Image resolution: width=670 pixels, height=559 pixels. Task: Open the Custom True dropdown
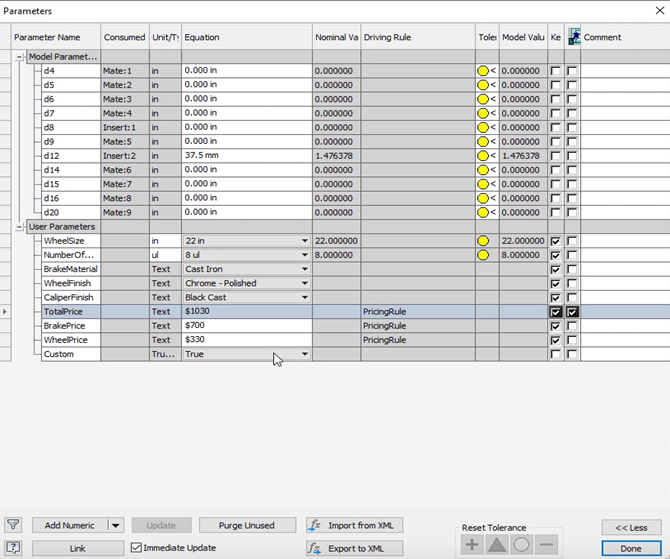coord(305,354)
